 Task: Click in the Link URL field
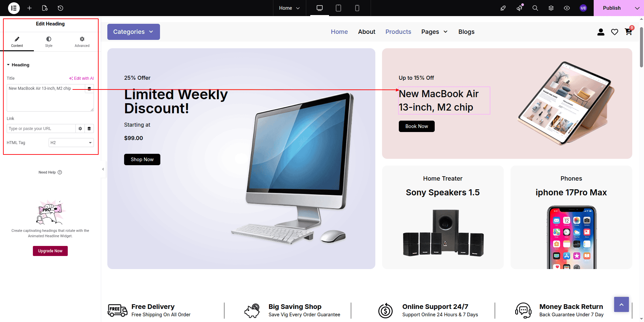[41, 129]
